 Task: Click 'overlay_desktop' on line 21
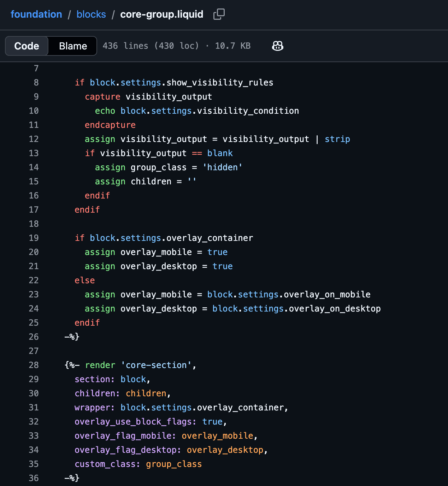tap(159, 266)
